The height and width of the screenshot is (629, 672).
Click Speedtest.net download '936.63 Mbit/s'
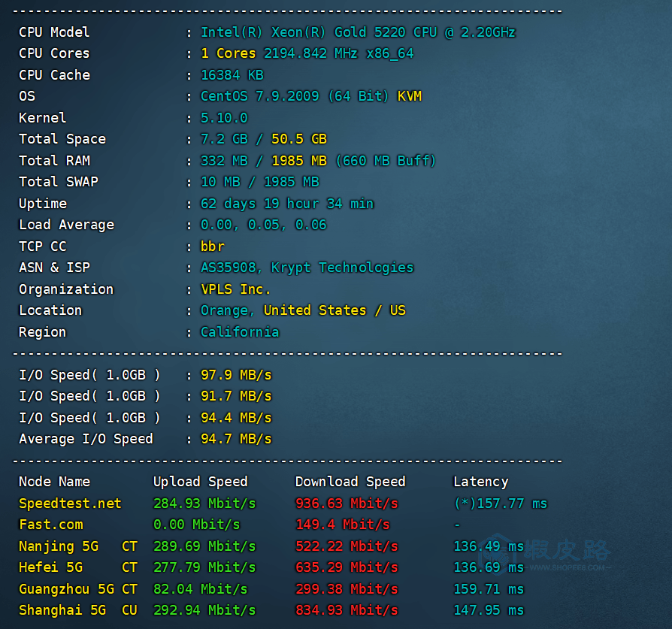(x=347, y=504)
